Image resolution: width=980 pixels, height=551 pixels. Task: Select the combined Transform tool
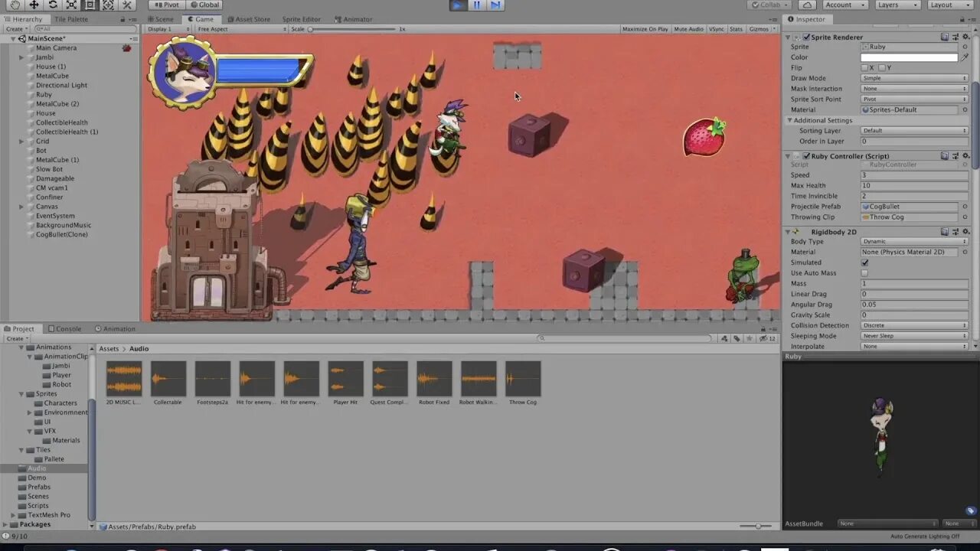[x=108, y=5]
